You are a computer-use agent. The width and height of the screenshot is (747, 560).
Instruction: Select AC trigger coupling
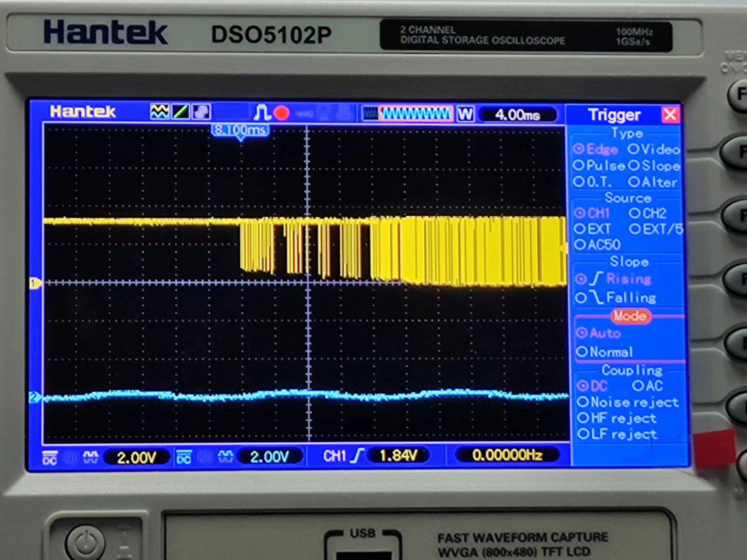(647, 386)
